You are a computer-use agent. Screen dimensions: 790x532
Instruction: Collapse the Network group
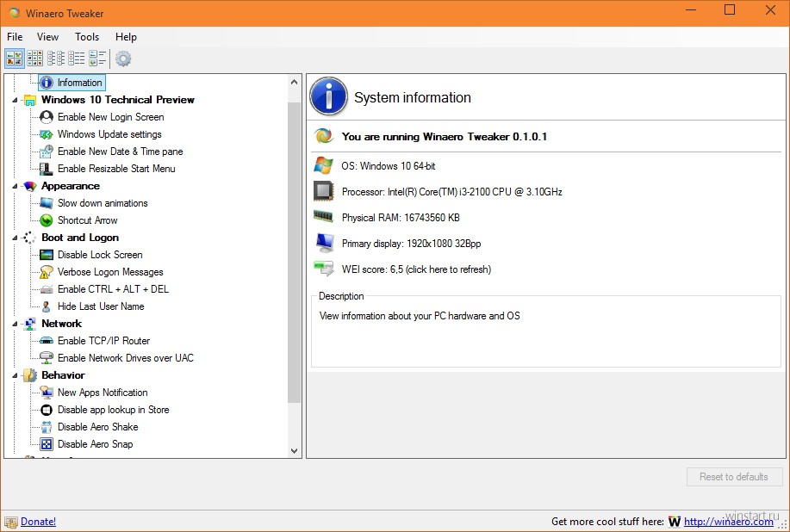click(15, 324)
